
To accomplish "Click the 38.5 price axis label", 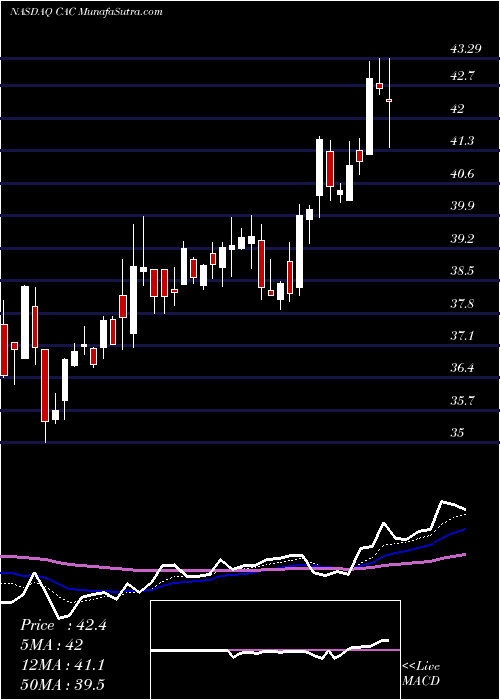I will point(462,271).
